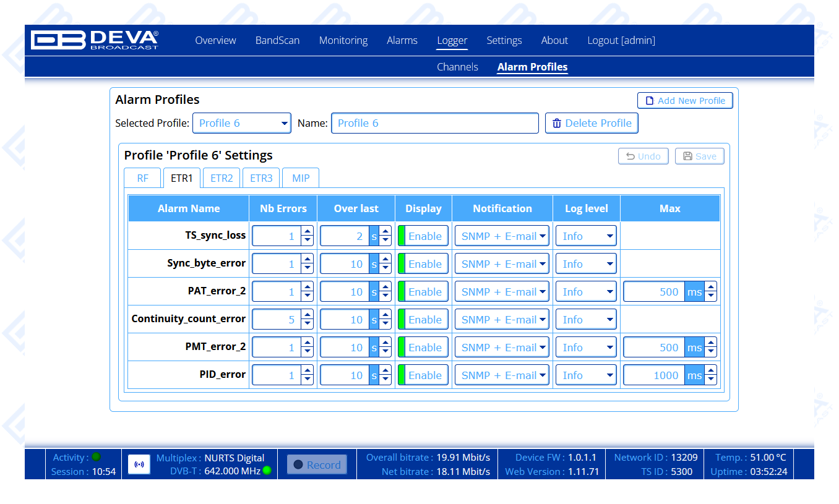Switch to the ETR2 tab
The width and height of the screenshot is (839, 504).
(222, 178)
